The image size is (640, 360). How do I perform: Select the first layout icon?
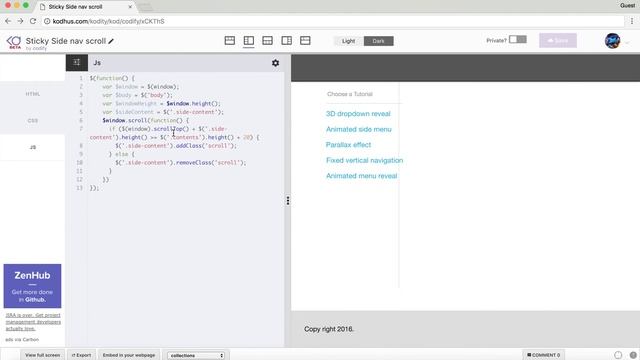click(230, 40)
